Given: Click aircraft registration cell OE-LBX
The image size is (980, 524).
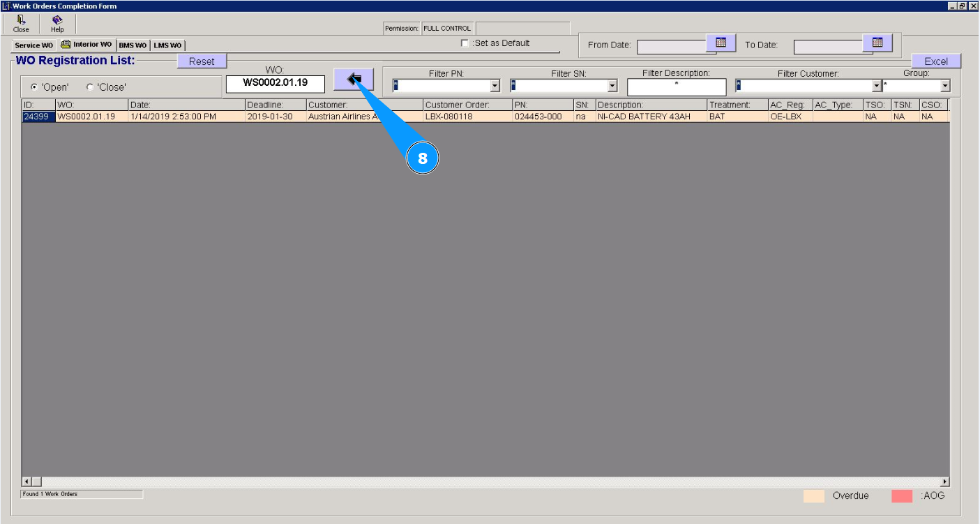Looking at the screenshot, I should 790,117.
